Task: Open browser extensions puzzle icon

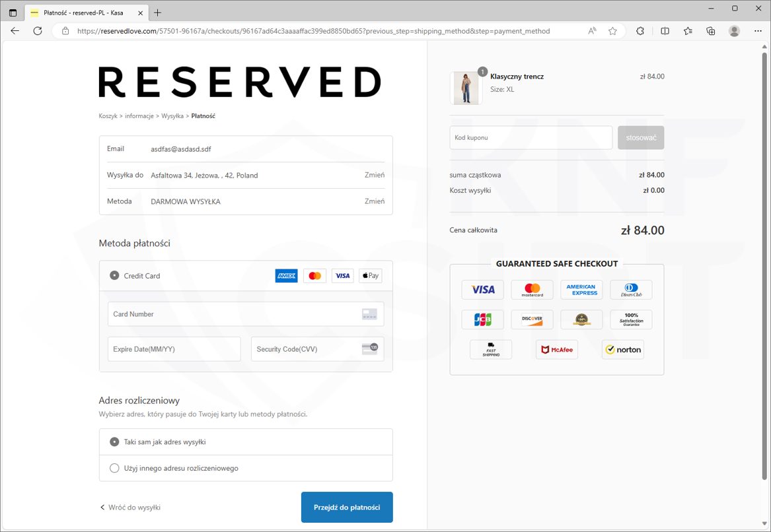Action: pos(640,31)
